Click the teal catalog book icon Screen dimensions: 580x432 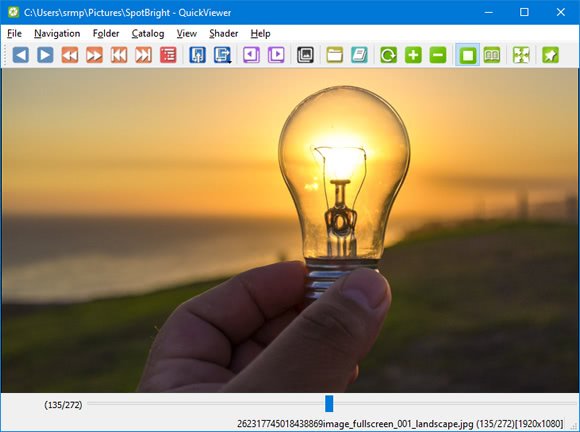[359, 55]
